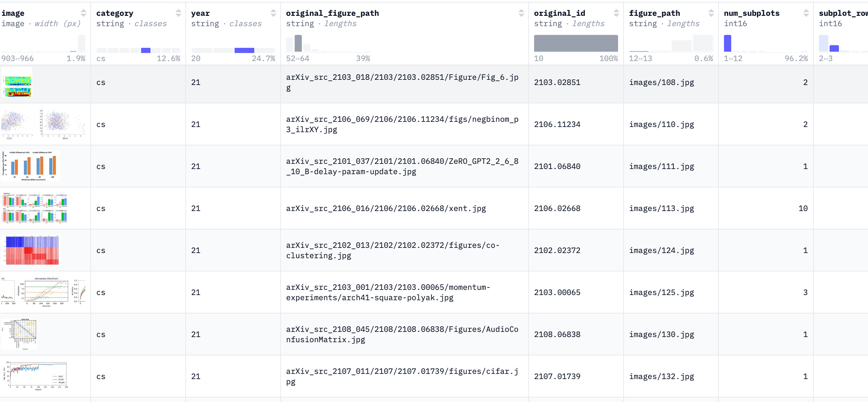Click the category column header label
868x402 pixels.
tap(115, 13)
